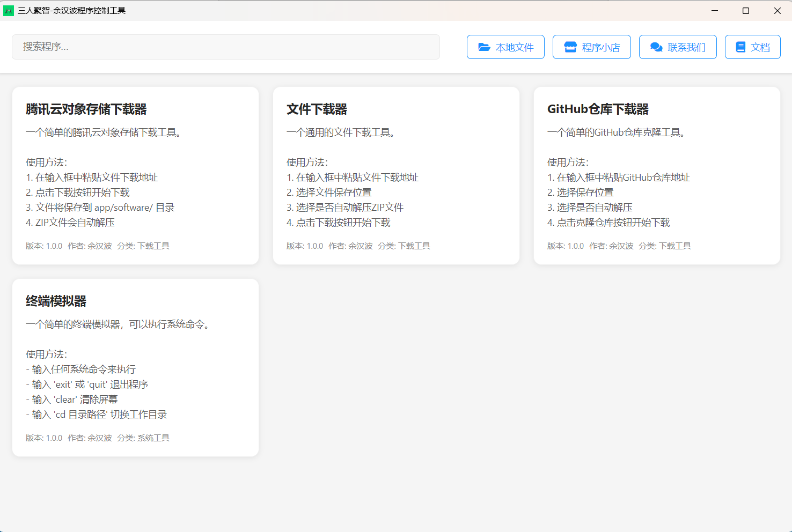Click the shop icon on 程序小店 button
This screenshot has width=792, height=532.
click(x=570, y=47)
